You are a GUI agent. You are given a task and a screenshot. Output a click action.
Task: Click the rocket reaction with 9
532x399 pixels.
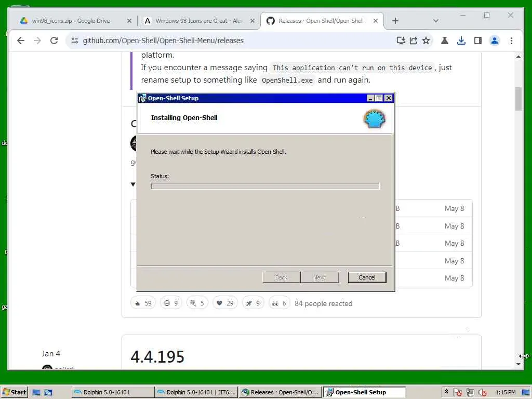[x=253, y=303]
